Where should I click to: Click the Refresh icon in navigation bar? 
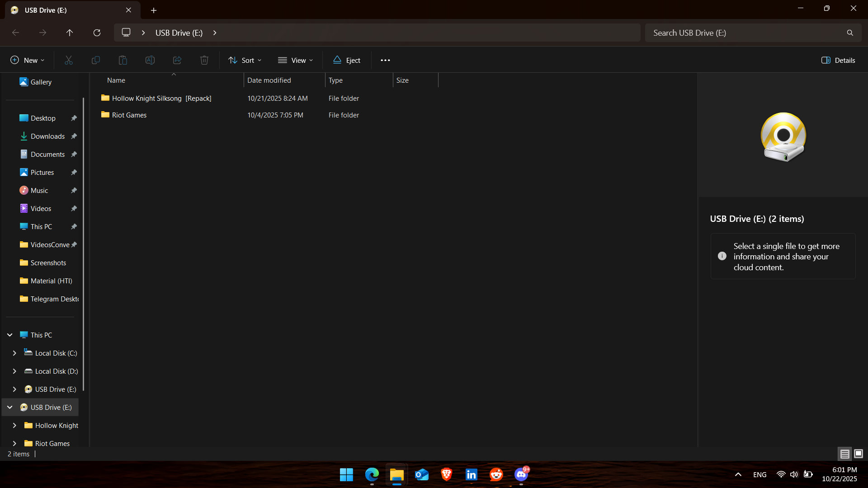coord(97,33)
